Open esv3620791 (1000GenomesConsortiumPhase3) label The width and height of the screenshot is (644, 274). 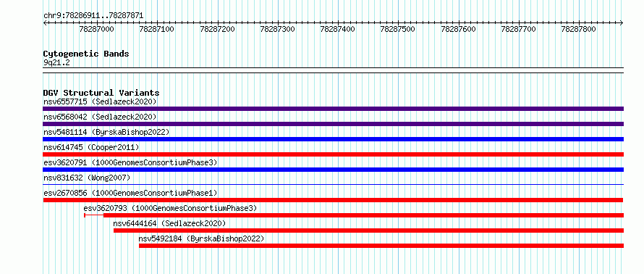[x=130, y=162]
